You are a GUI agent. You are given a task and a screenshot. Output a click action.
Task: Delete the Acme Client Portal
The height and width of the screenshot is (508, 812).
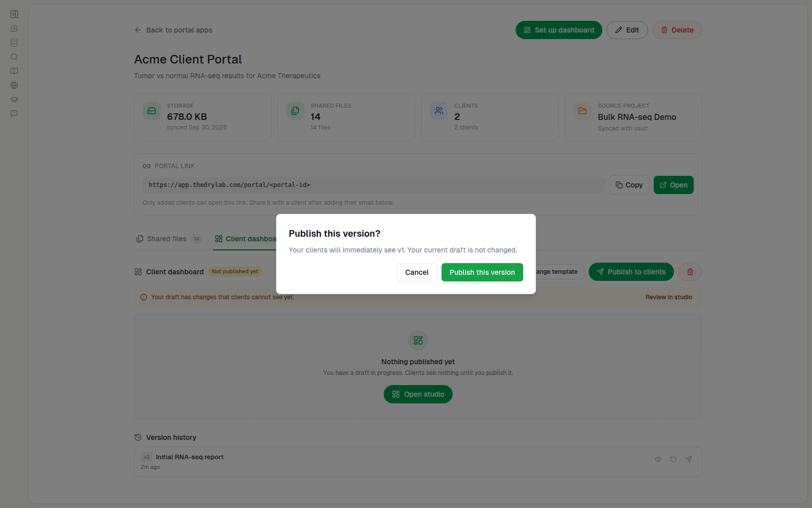[x=677, y=30]
